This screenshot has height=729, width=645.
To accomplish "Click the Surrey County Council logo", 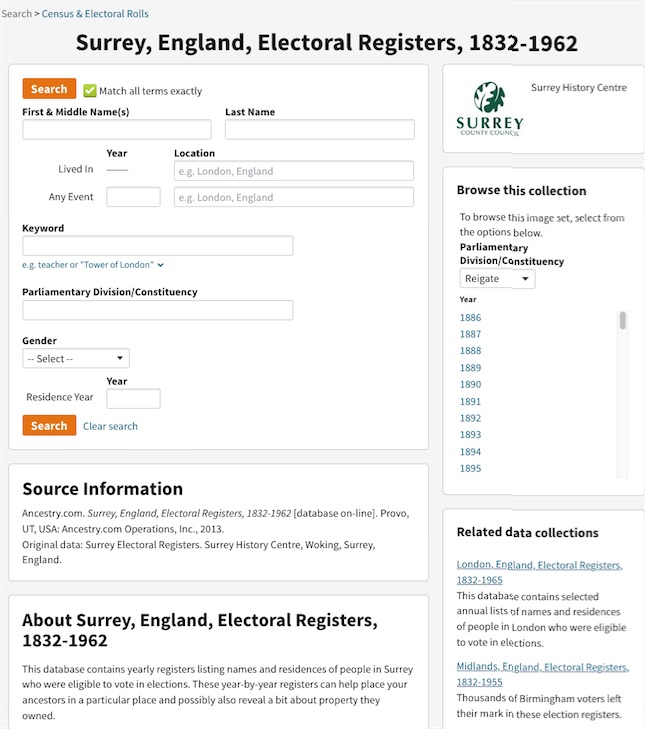I will pyautogui.click(x=490, y=109).
